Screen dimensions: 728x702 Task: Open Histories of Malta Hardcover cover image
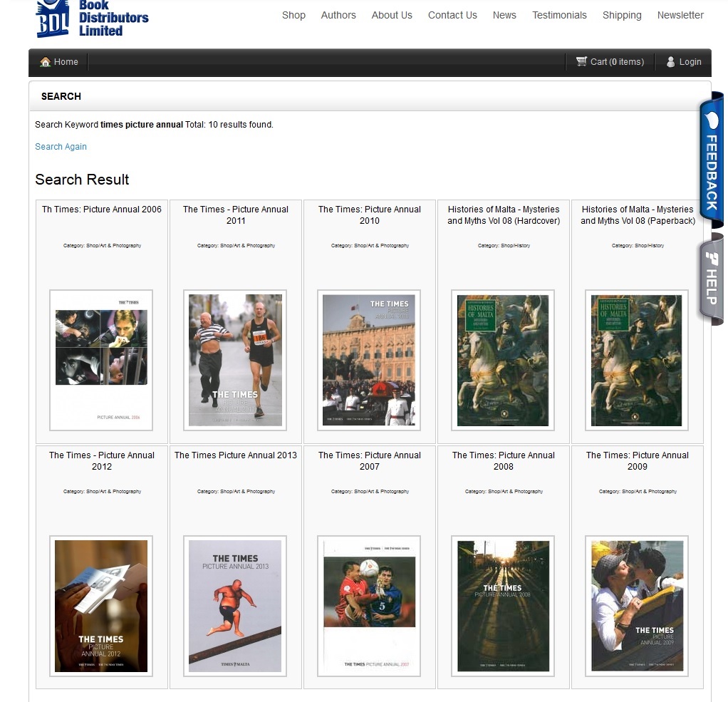point(503,360)
